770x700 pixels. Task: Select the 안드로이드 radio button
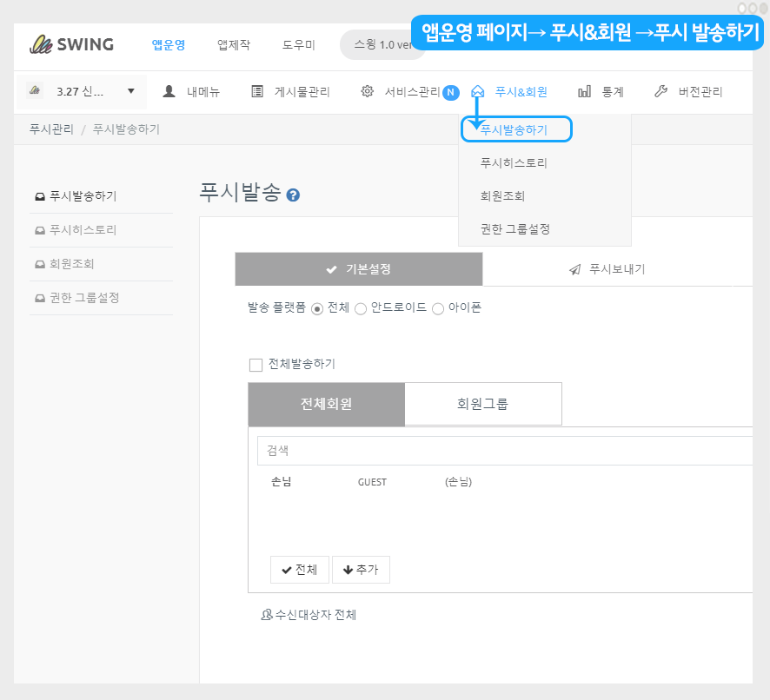pos(361,308)
